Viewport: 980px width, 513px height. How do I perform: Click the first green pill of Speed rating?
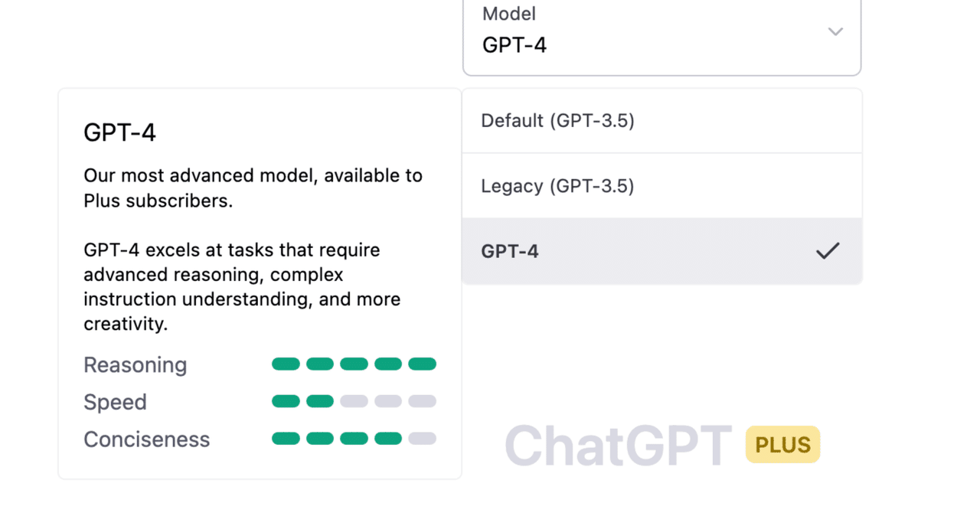(x=286, y=401)
